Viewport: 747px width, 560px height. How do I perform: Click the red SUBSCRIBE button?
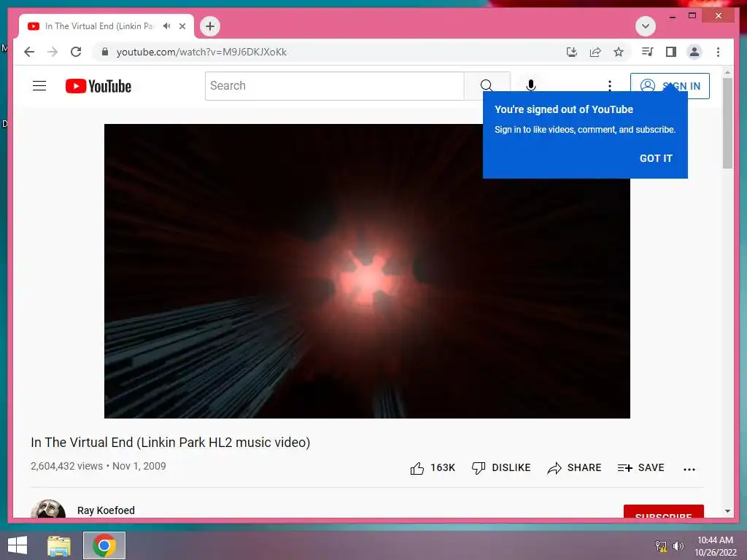coord(664,512)
